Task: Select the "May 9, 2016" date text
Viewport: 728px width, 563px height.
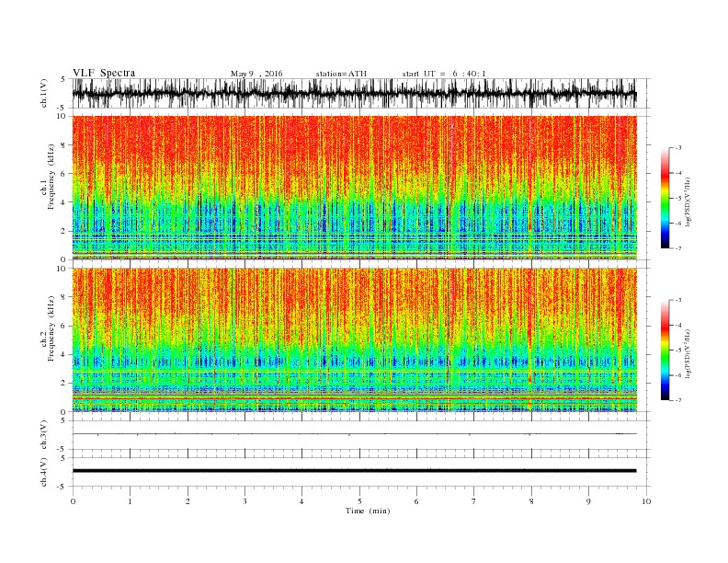Action: pos(256,74)
